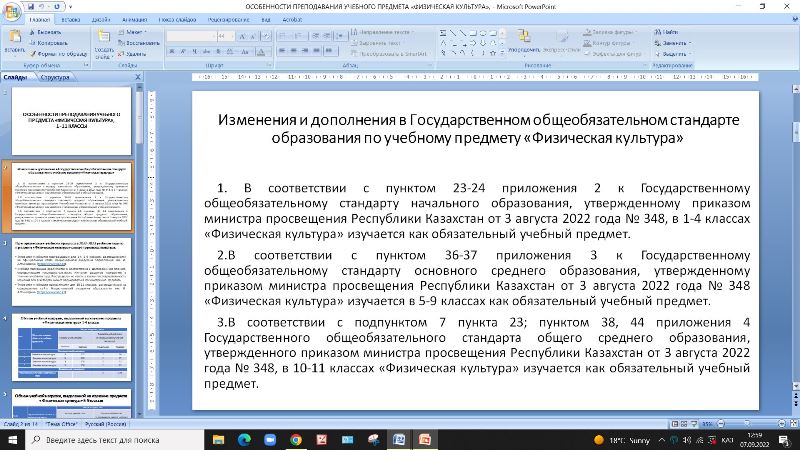Image resolution: width=800 pixels, height=450 pixels.
Task: Delete slide with Удалить button
Action: tap(132, 54)
